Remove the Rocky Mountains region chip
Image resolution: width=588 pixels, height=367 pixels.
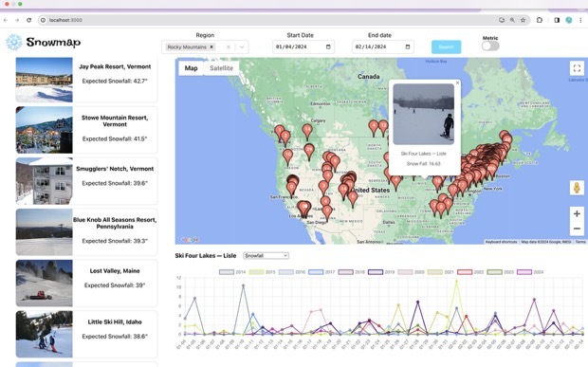pyautogui.click(x=211, y=46)
